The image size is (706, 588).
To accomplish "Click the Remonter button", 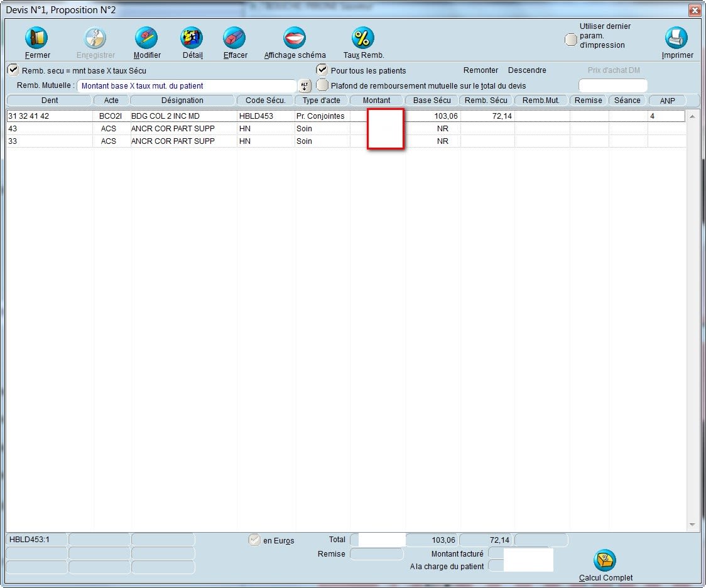I will [481, 70].
